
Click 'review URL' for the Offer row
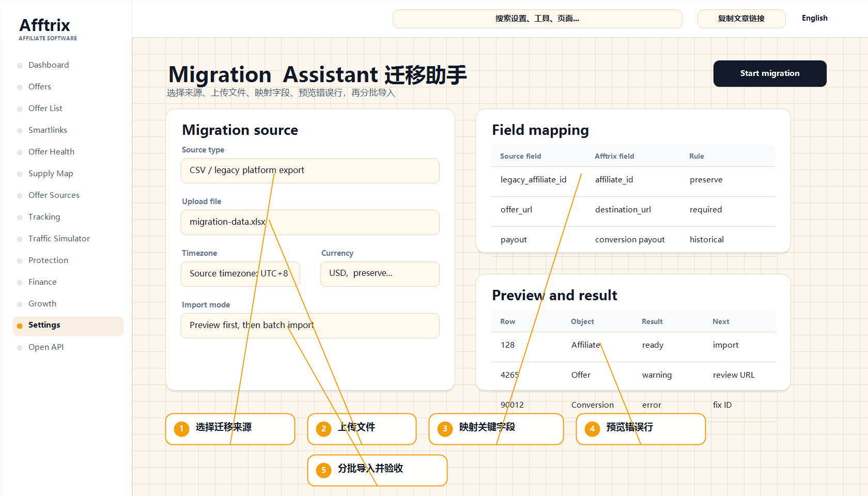click(x=734, y=375)
